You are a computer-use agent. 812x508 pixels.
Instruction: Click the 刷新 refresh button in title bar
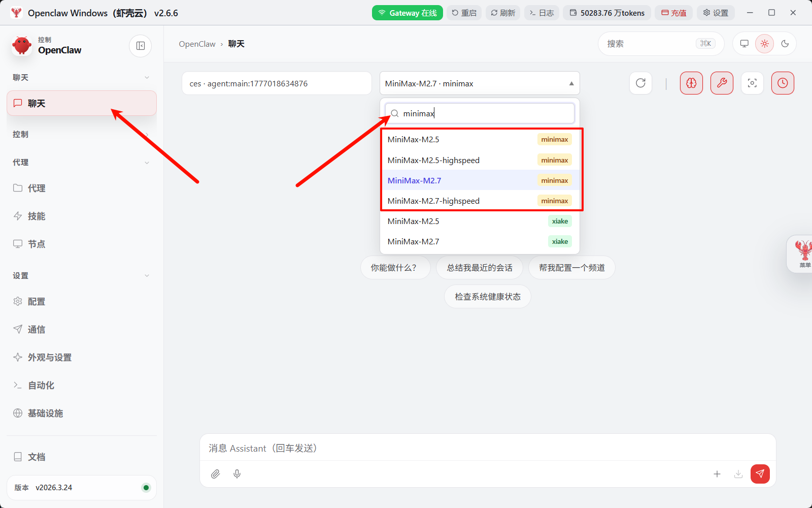coord(503,13)
